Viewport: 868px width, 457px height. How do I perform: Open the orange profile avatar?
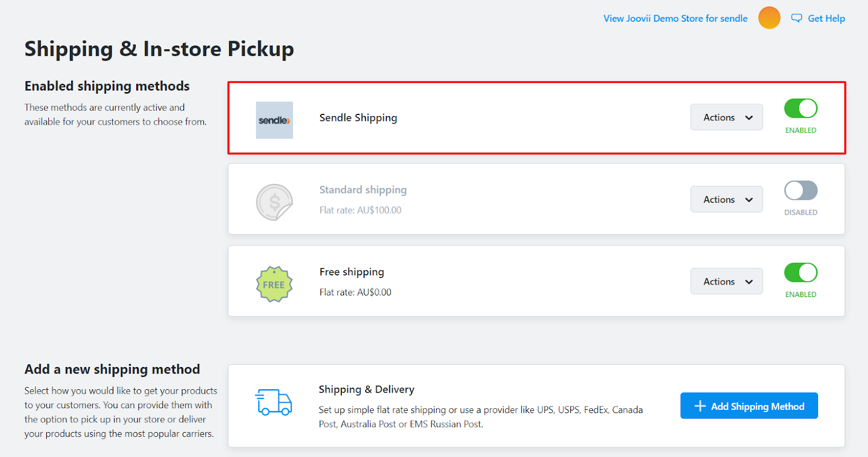point(769,18)
